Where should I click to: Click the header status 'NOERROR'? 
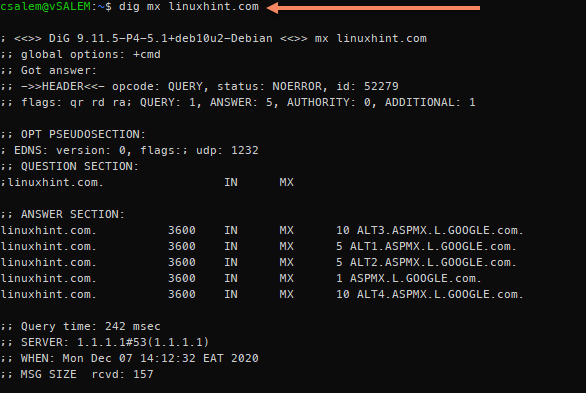297,86
